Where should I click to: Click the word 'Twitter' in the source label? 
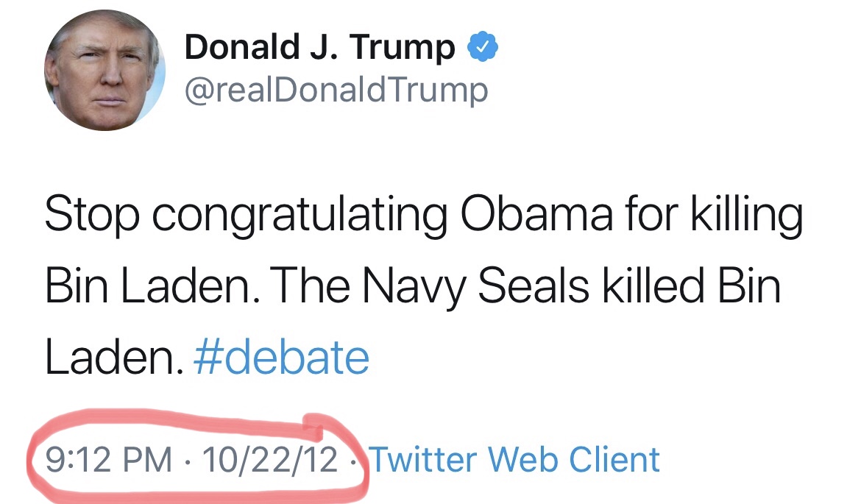click(423, 460)
